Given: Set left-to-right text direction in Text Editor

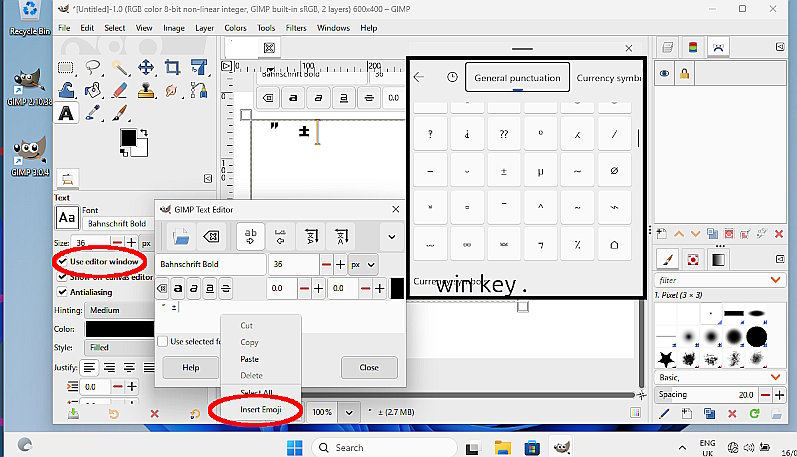Looking at the screenshot, I should pos(251,237).
